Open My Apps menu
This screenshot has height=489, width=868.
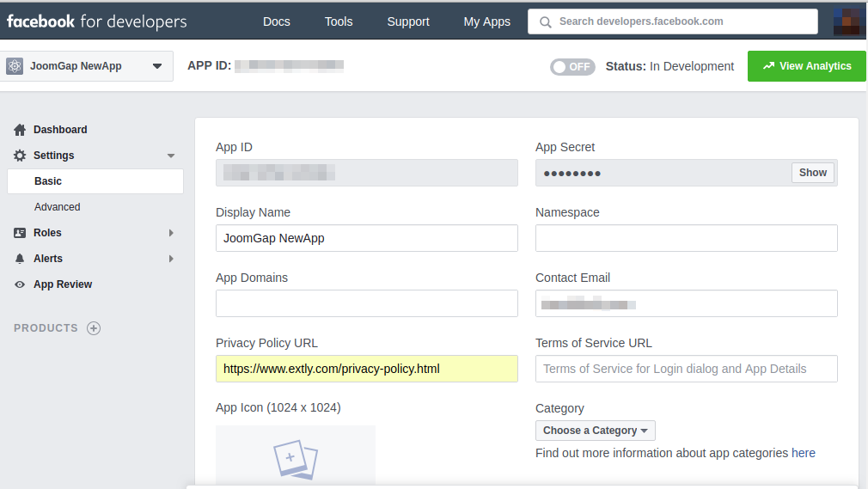tap(486, 21)
